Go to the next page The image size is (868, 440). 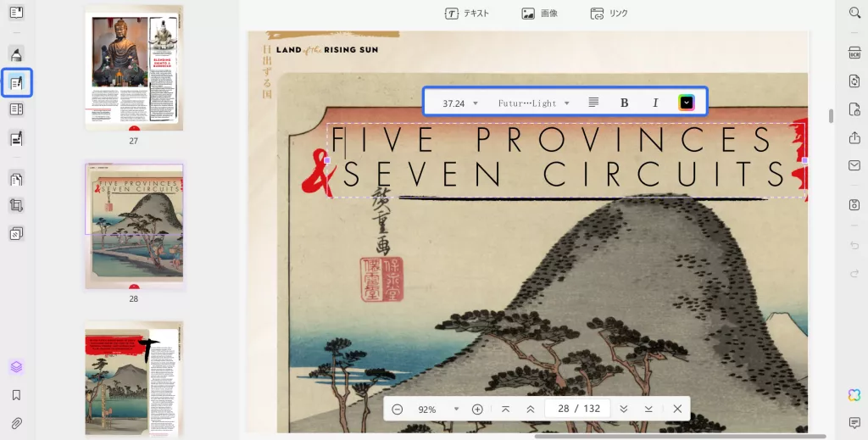pos(624,409)
